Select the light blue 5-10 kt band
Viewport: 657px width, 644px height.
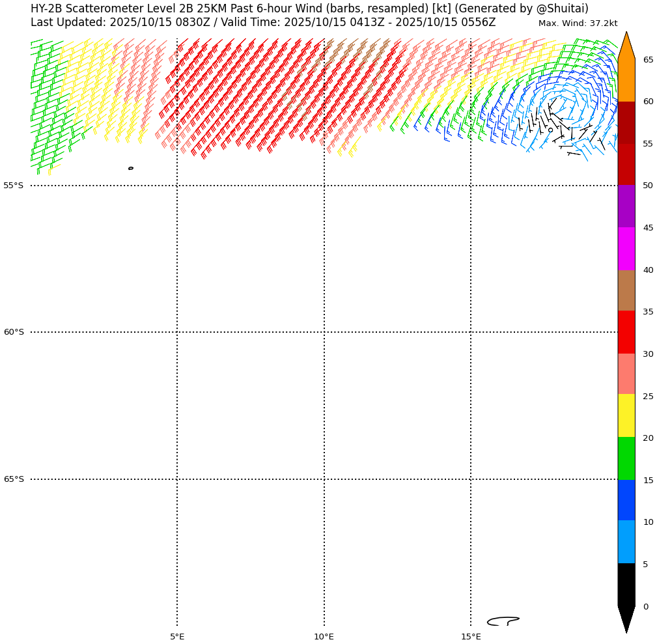[x=626, y=542]
